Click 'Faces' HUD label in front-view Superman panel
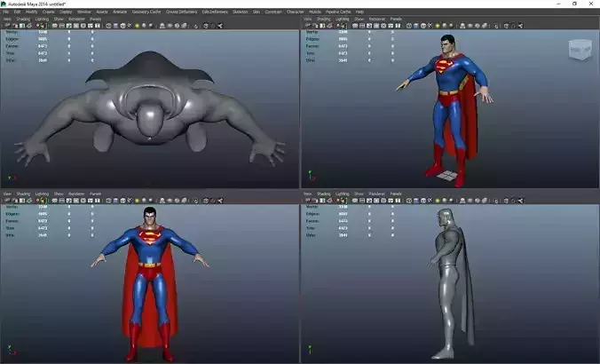 (12, 221)
